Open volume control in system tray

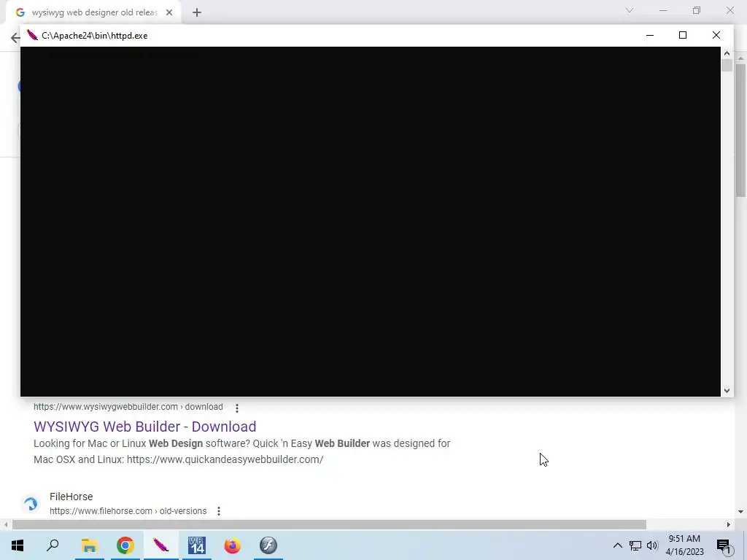click(x=652, y=545)
